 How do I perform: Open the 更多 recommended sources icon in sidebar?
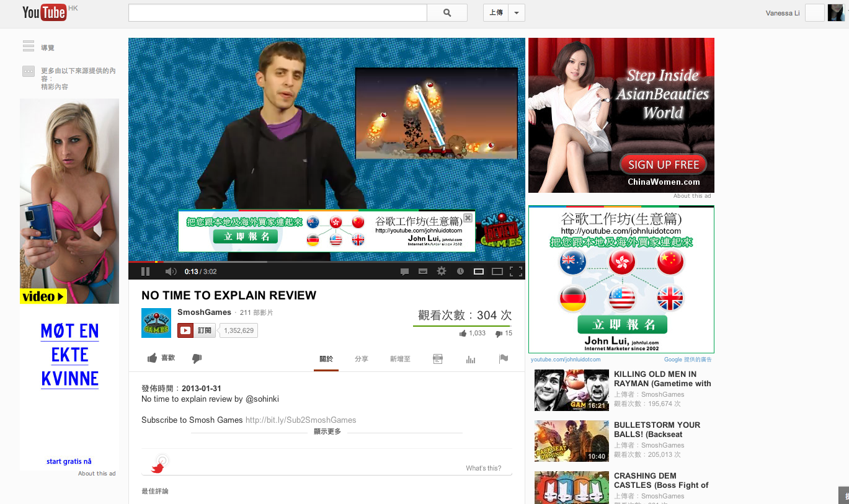28,71
